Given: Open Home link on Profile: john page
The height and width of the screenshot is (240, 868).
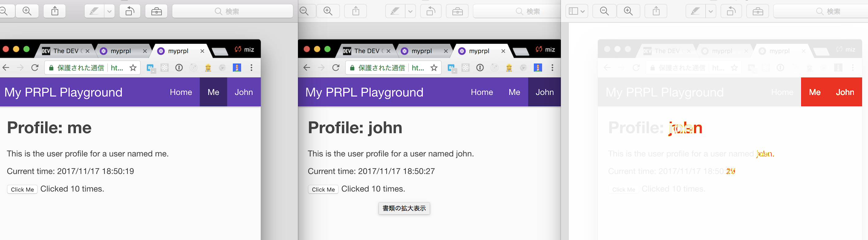Looking at the screenshot, I should coord(482,92).
